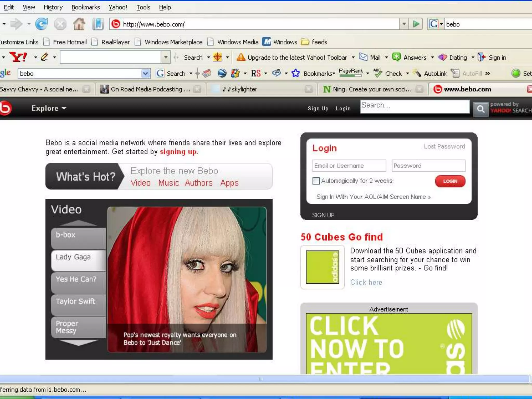Click the green Go arrow beside address bar

(416, 24)
